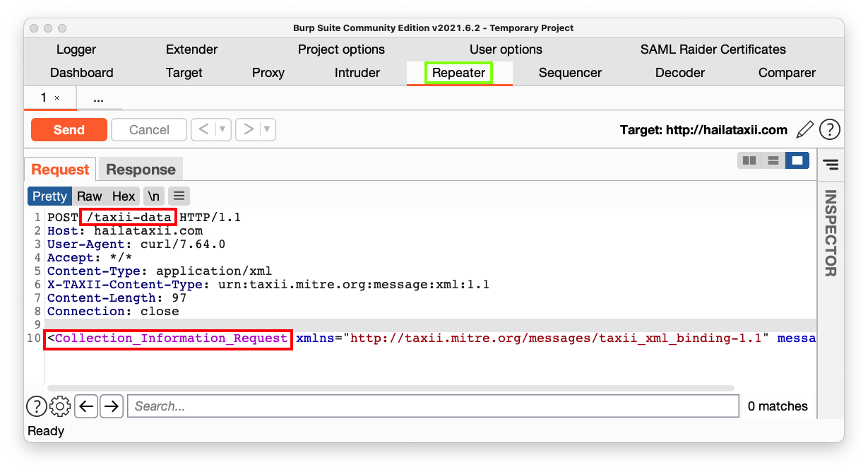Open search settings gear icon
Viewport: 868px width, 472px height.
[61, 406]
